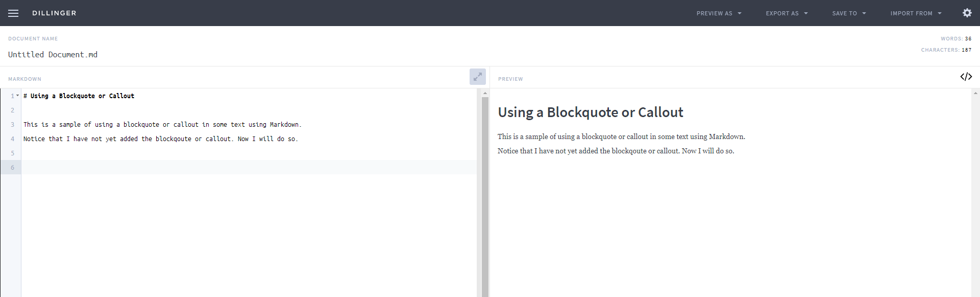Collapse the fold arrow on line 1
The height and width of the screenshot is (297, 980).
[x=18, y=96]
